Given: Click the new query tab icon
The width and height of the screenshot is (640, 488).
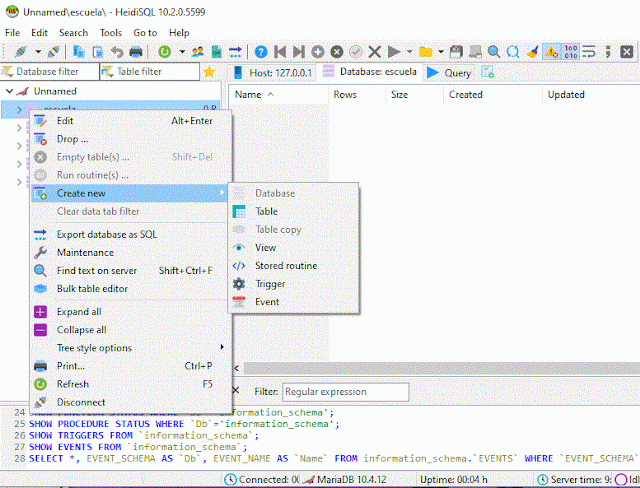Looking at the screenshot, I should click(x=487, y=72).
